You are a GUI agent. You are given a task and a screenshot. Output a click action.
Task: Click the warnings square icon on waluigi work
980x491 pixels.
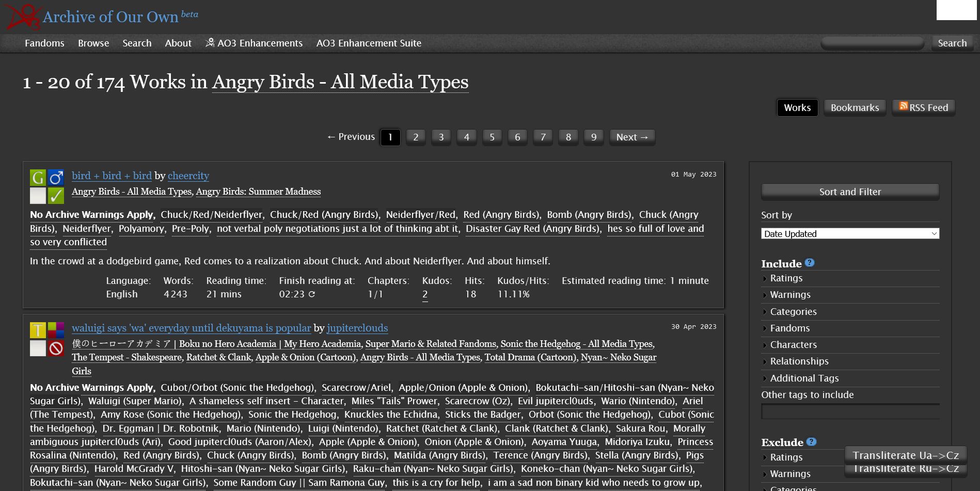point(38,348)
